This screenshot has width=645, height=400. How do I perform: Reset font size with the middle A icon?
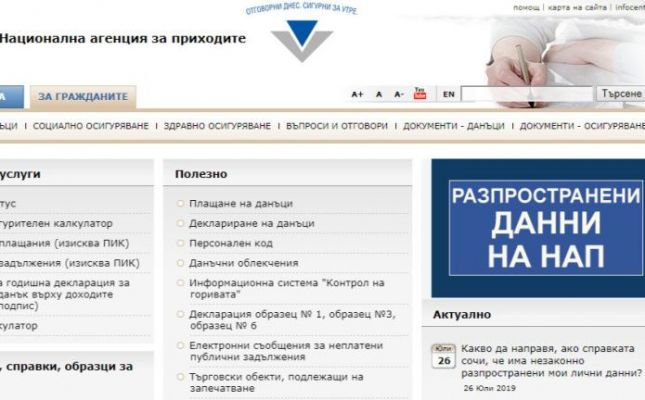click(x=379, y=94)
